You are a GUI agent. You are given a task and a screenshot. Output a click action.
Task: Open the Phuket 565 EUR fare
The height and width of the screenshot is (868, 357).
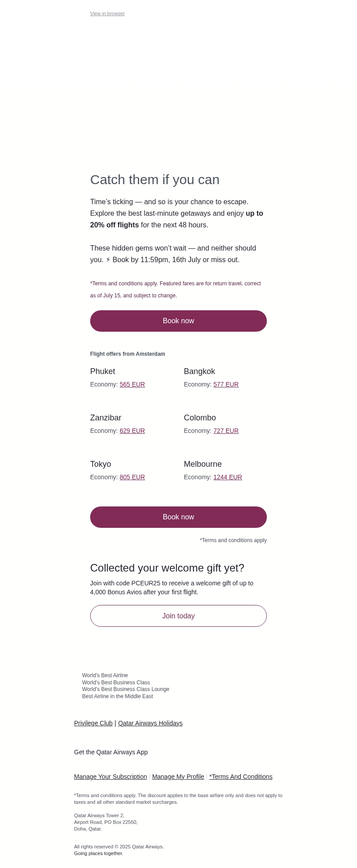coord(132,384)
